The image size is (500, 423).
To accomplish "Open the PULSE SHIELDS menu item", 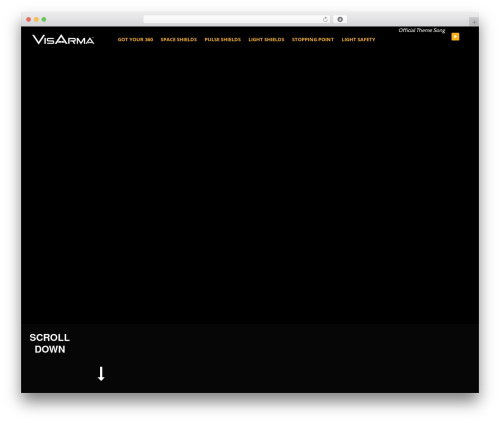I will [223, 39].
